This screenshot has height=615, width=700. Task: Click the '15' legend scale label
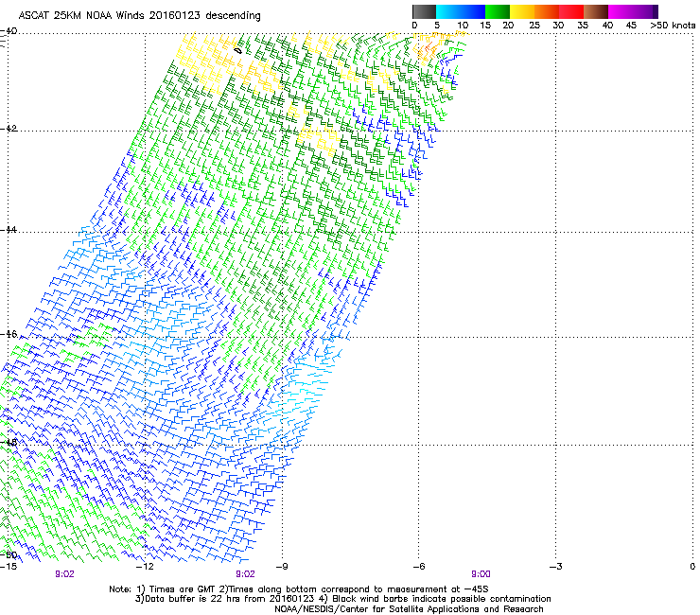pos(485,26)
